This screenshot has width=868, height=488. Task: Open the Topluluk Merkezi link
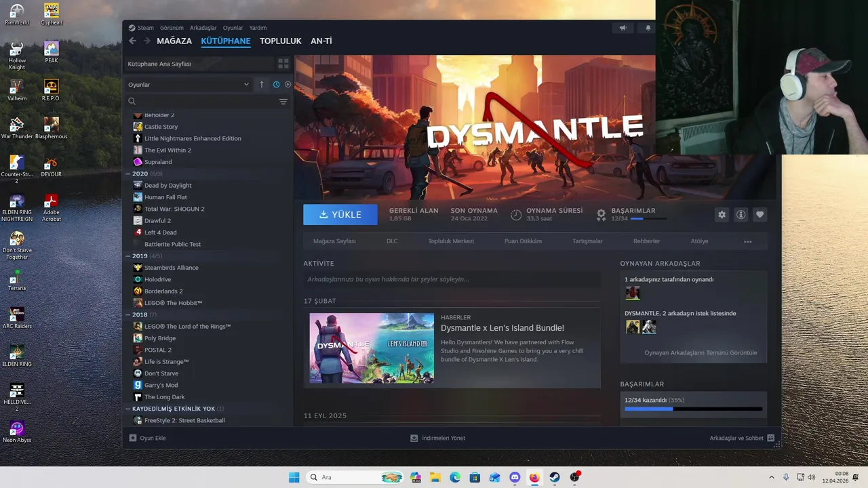(x=451, y=241)
